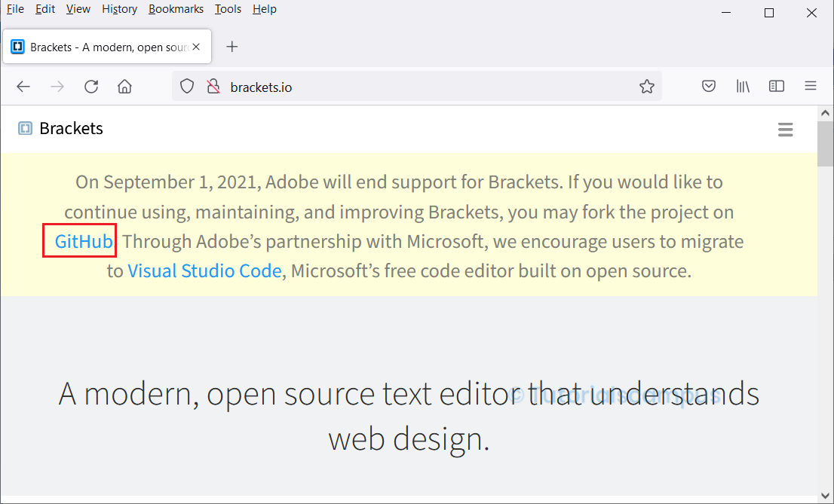Click the page scrollbar down arrow
This screenshot has width=834, height=504.
point(825,496)
